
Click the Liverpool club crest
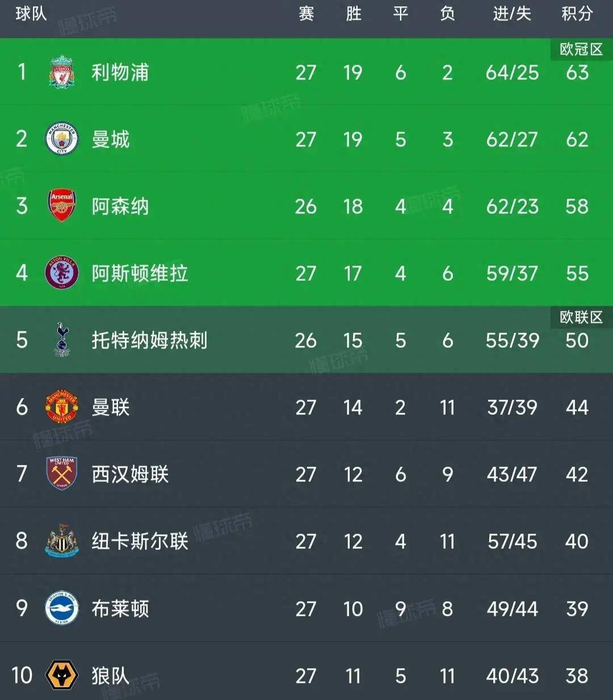pyautogui.click(x=61, y=72)
